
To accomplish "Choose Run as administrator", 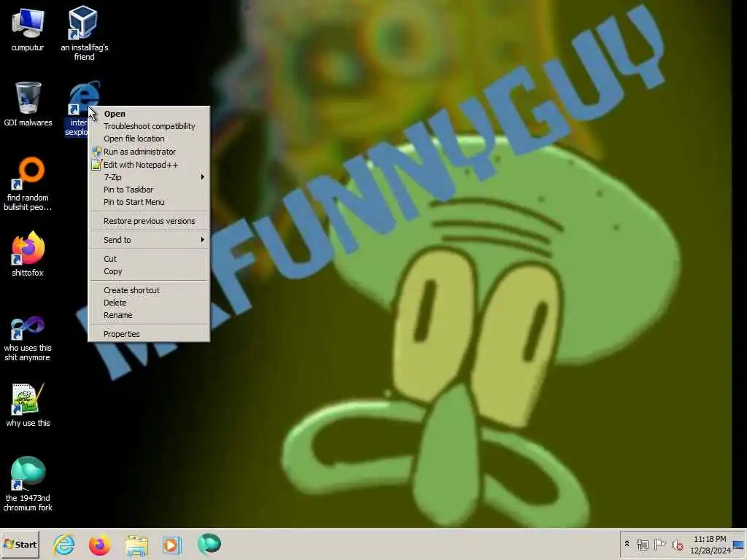I will 149,152.
